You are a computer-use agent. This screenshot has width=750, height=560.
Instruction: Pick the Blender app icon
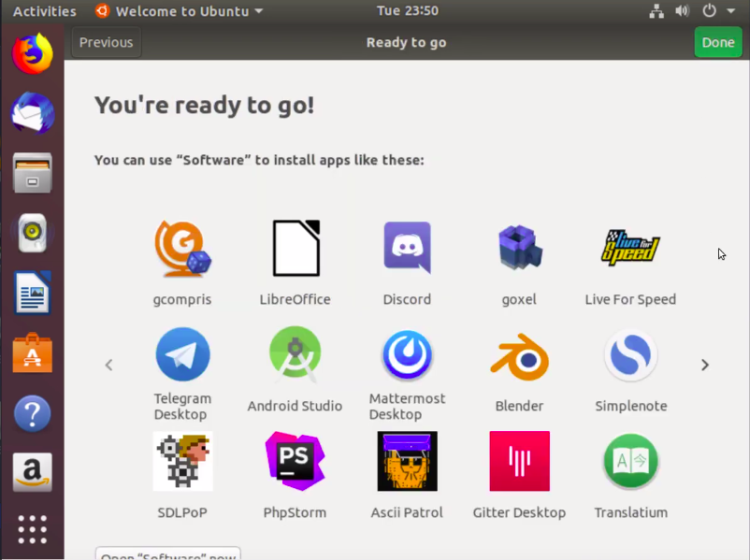point(519,356)
